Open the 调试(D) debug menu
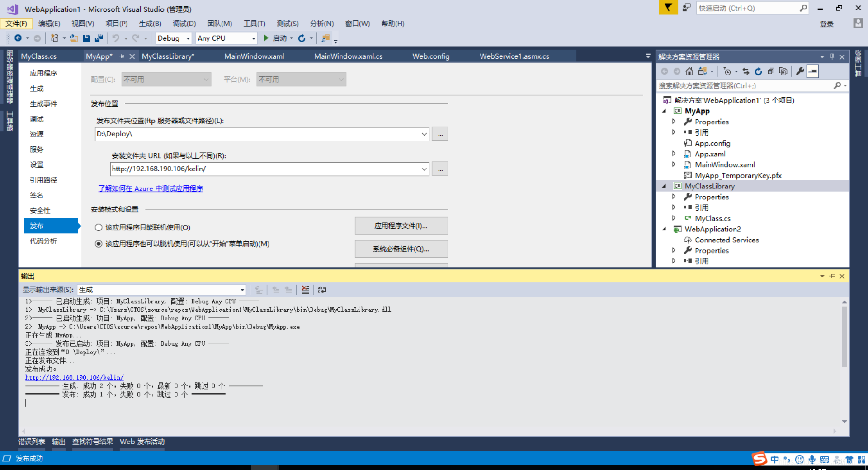 coord(184,23)
